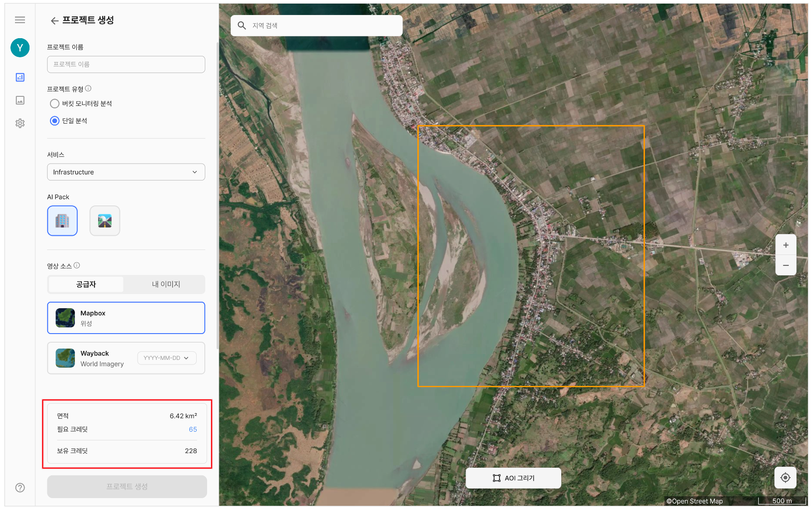Switch to the 내 이미지 tab

point(166,284)
